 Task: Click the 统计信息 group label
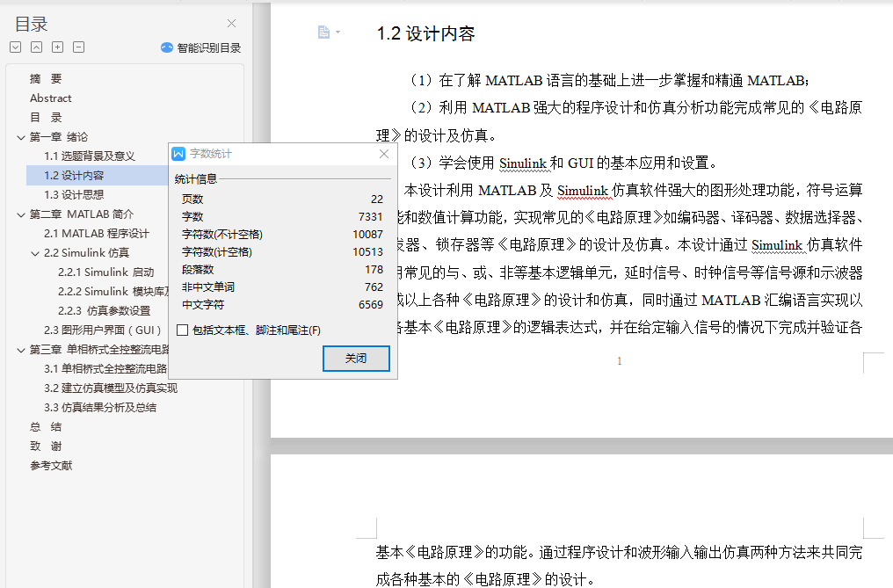196,179
